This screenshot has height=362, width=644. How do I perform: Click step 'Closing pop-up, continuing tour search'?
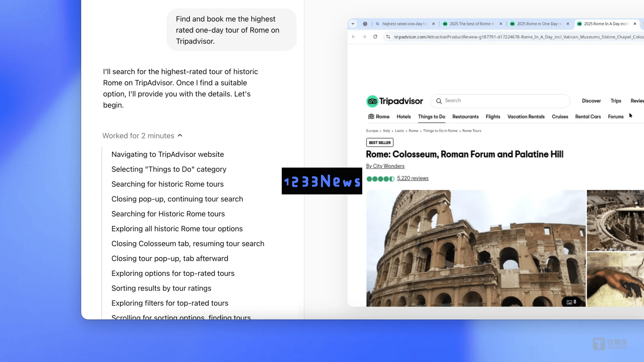tap(177, 199)
